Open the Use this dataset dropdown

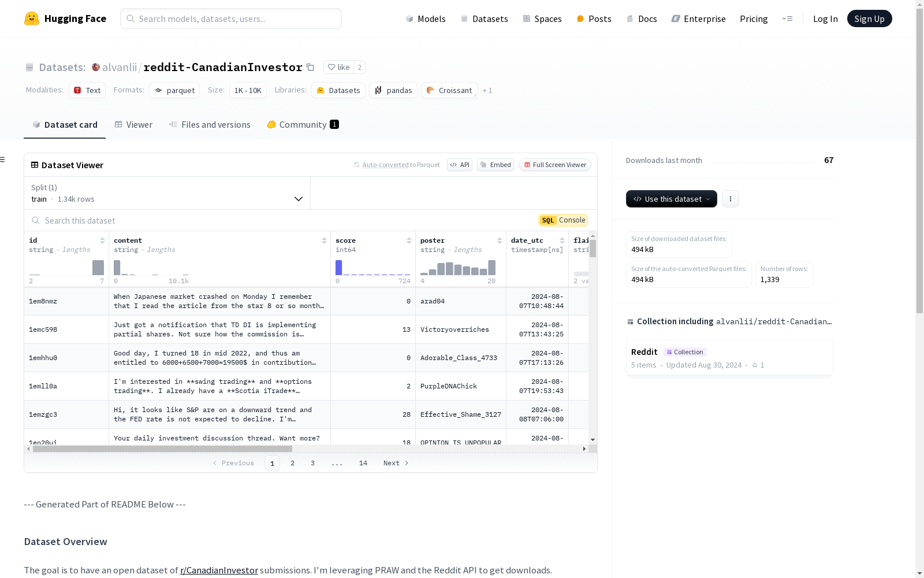(672, 199)
